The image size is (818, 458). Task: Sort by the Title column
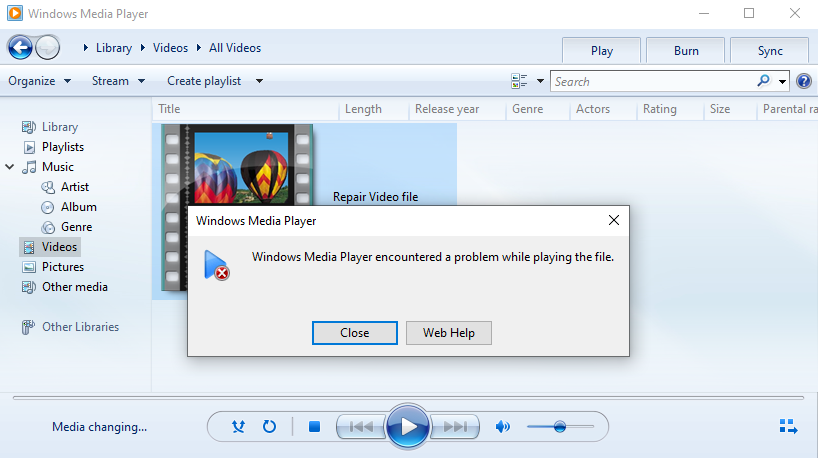246,109
